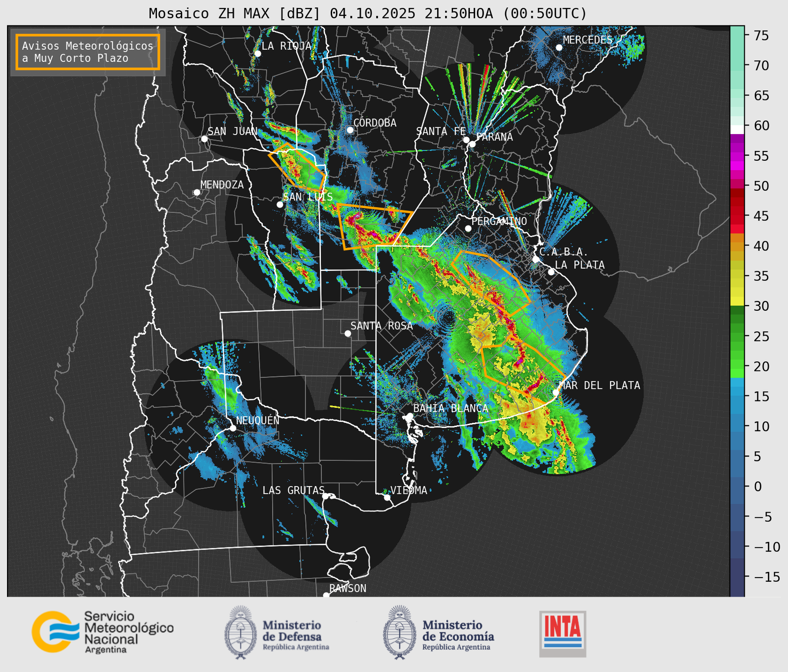Image resolution: width=788 pixels, height=672 pixels.
Task: Select the 60 dBZ white colorbar segment
Action: tap(737, 129)
